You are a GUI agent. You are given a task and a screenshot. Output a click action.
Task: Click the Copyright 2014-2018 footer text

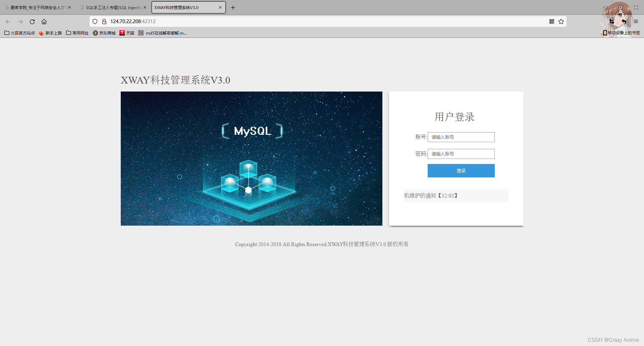[x=322, y=244]
